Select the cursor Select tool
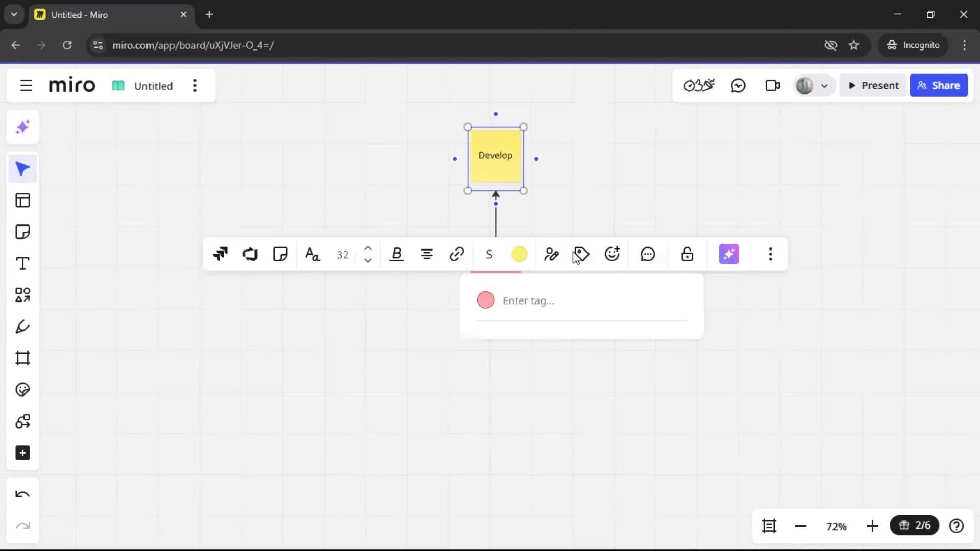Screen dimensions: 980x551 (22, 169)
